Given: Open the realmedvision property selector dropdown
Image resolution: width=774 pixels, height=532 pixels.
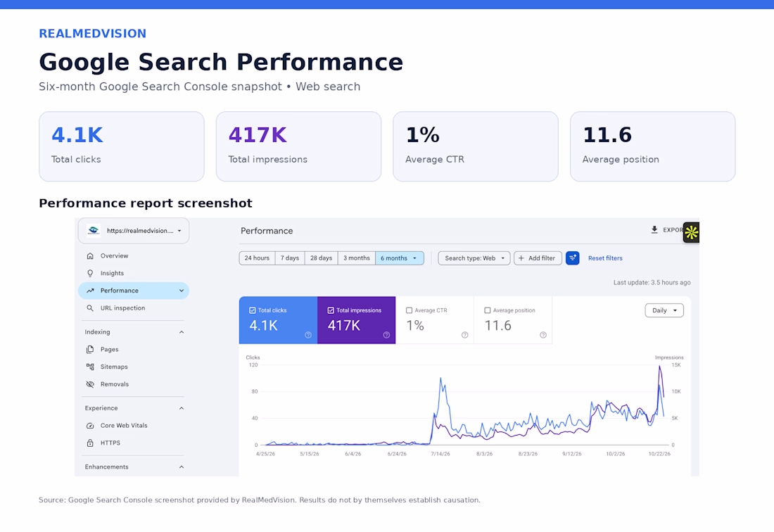Looking at the screenshot, I should [134, 231].
